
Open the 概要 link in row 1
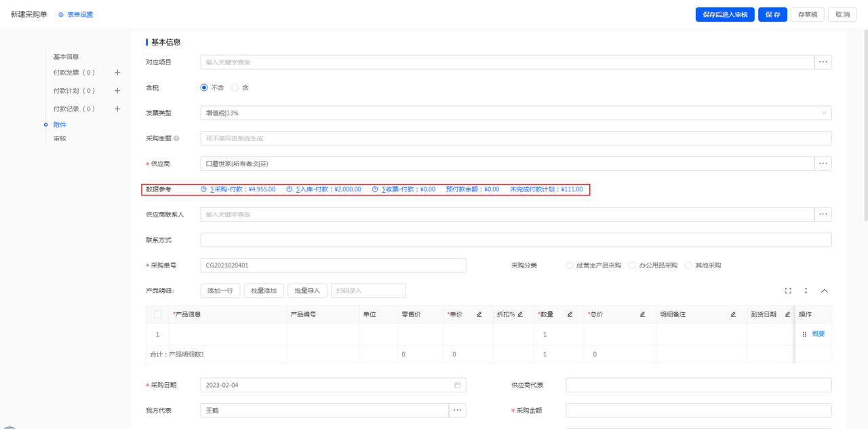[x=818, y=334]
